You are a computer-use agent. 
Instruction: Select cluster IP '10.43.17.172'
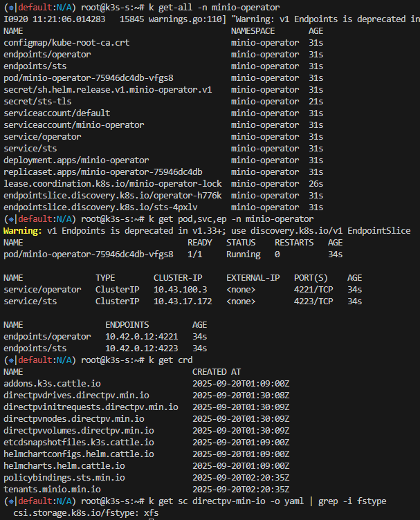tap(183, 301)
